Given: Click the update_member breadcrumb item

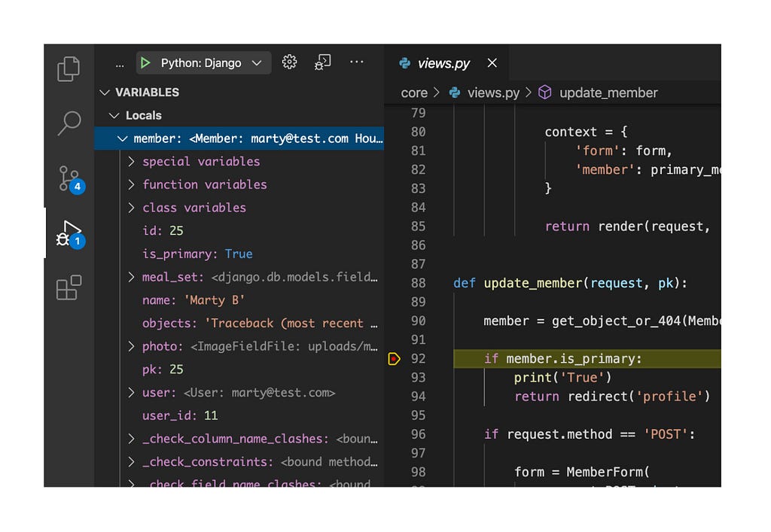Looking at the screenshot, I should (x=608, y=93).
